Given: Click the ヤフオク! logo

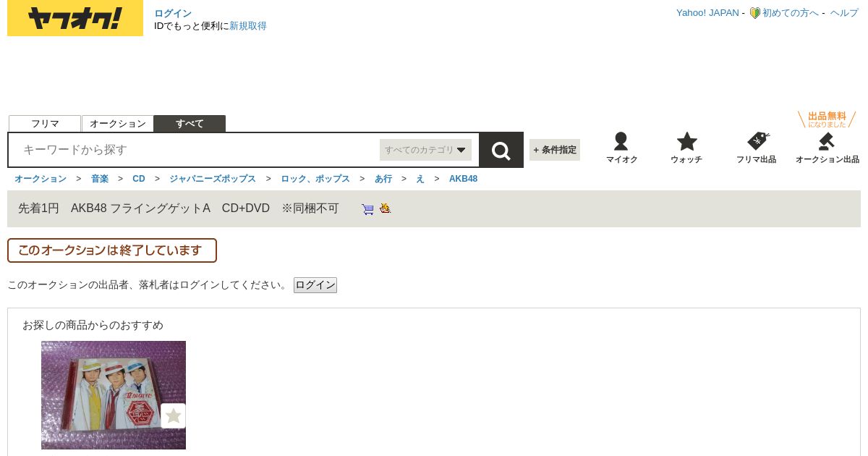Looking at the screenshot, I should (75, 18).
